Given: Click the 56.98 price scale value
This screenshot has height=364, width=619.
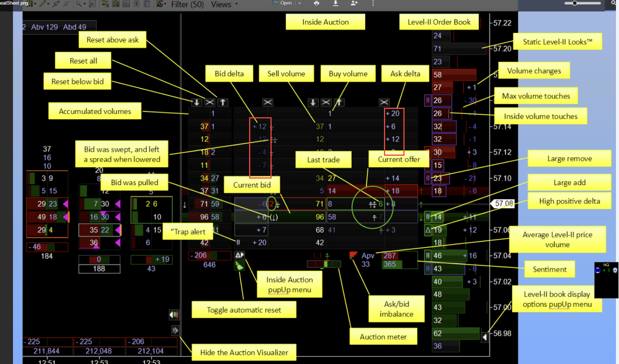Looking at the screenshot, I should [502, 334].
